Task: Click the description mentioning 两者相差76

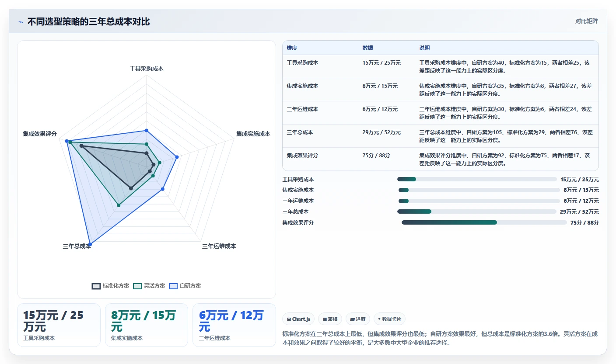Action: click(x=506, y=136)
